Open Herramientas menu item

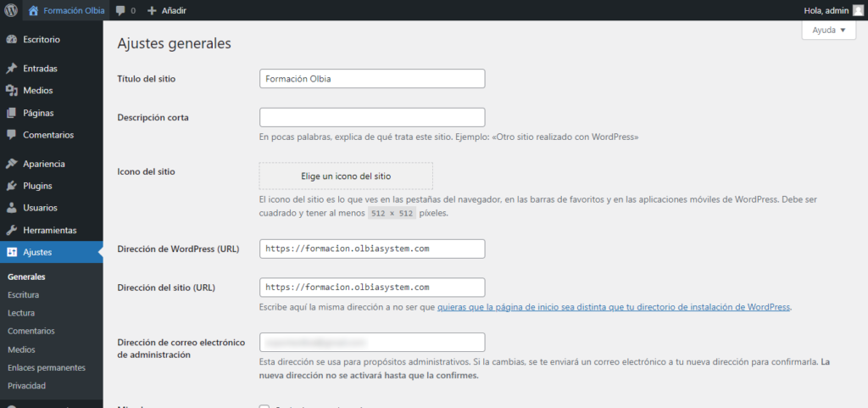tap(52, 231)
